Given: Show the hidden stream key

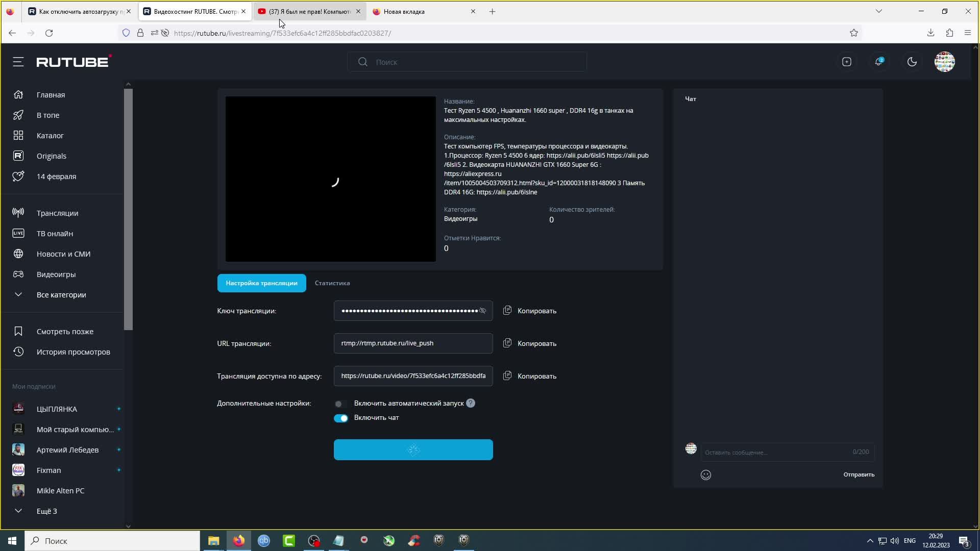Looking at the screenshot, I should (x=482, y=311).
